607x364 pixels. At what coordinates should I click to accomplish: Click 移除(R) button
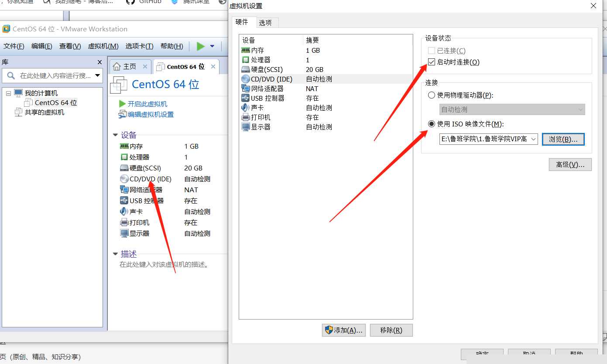391,330
